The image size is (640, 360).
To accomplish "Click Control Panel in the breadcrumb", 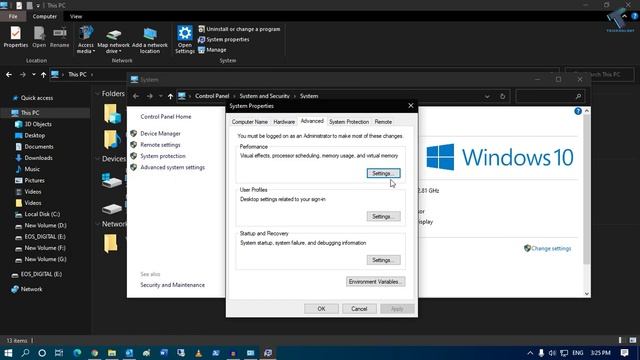I will tap(212, 96).
